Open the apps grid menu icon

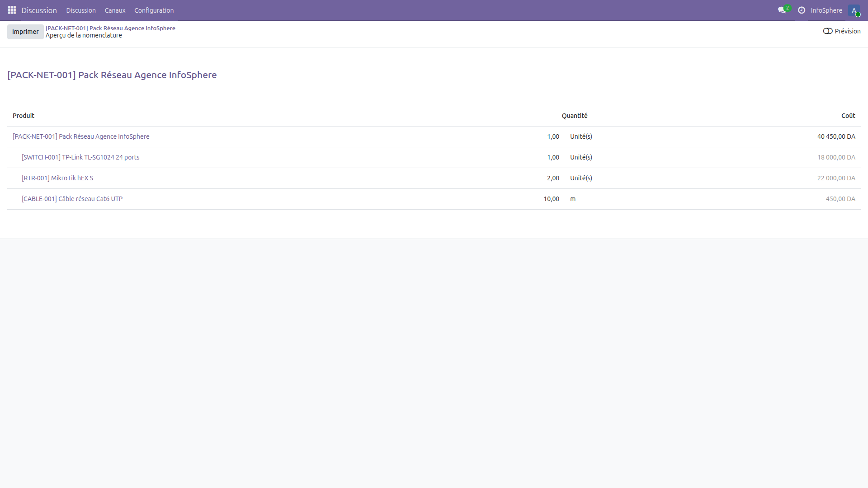12,10
